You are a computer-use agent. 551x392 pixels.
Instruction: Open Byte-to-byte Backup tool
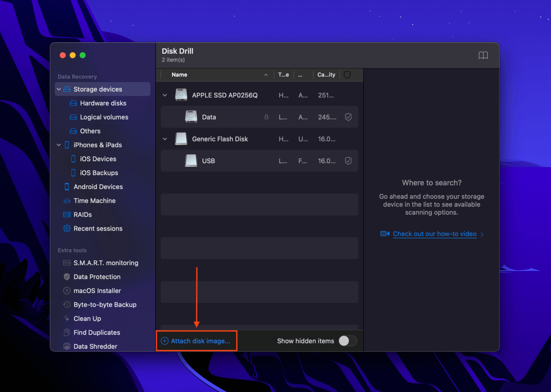point(105,305)
